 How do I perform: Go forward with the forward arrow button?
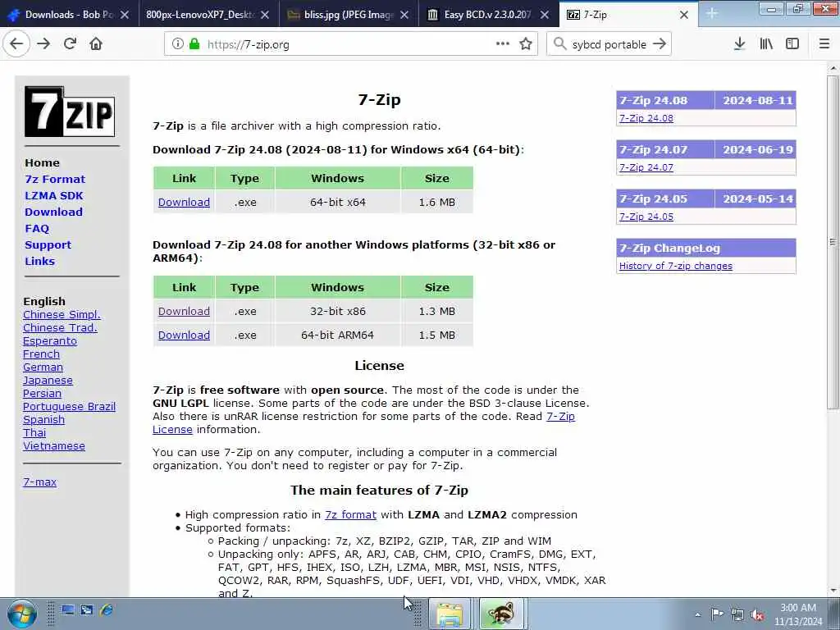coord(43,44)
